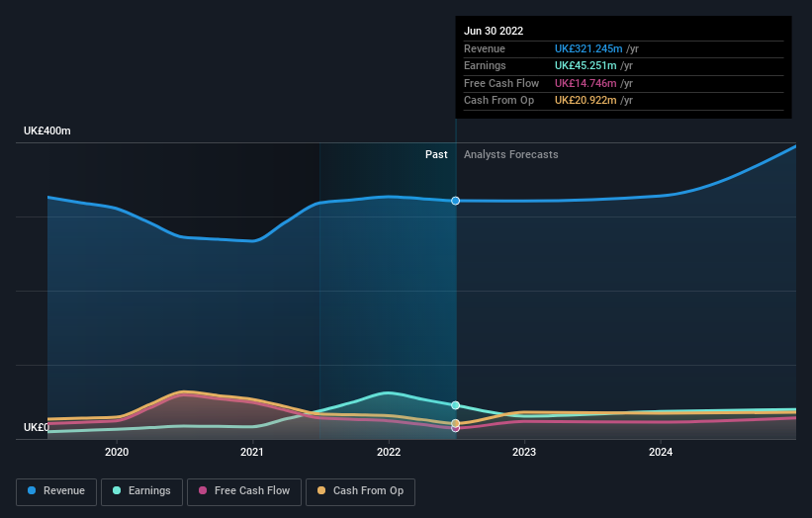Screen dimensions: 812x518
Task: Click the 2021 x-axis label
Action: (x=252, y=452)
